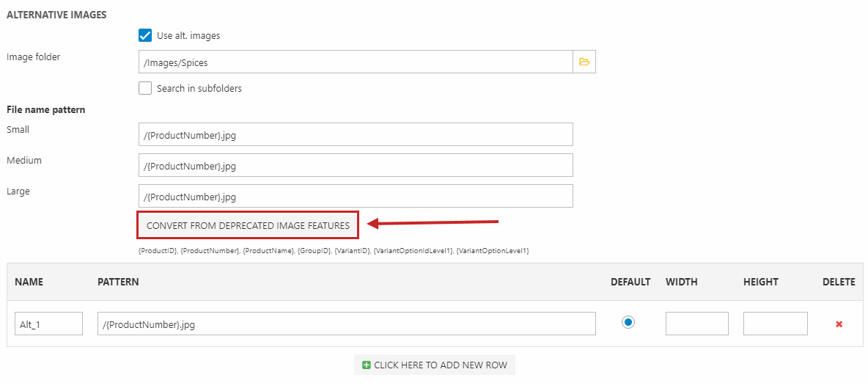Click here to add new row
Viewport: 868px width, 383px height.
coord(434,365)
